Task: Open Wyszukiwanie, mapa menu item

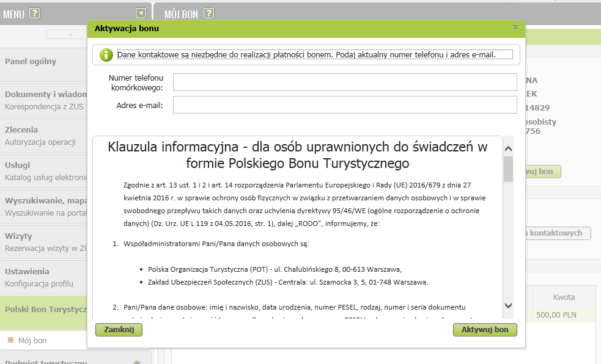Action: 43,206
